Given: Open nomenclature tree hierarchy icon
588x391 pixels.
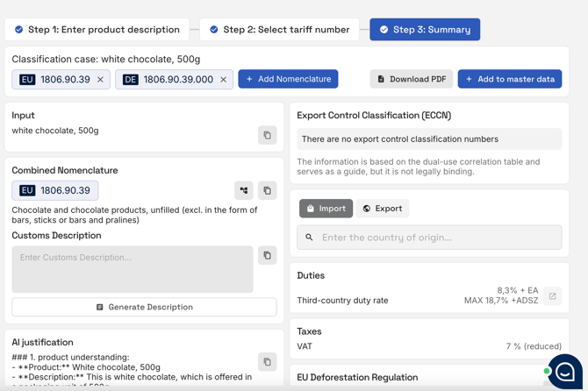Looking at the screenshot, I should click(244, 190).
